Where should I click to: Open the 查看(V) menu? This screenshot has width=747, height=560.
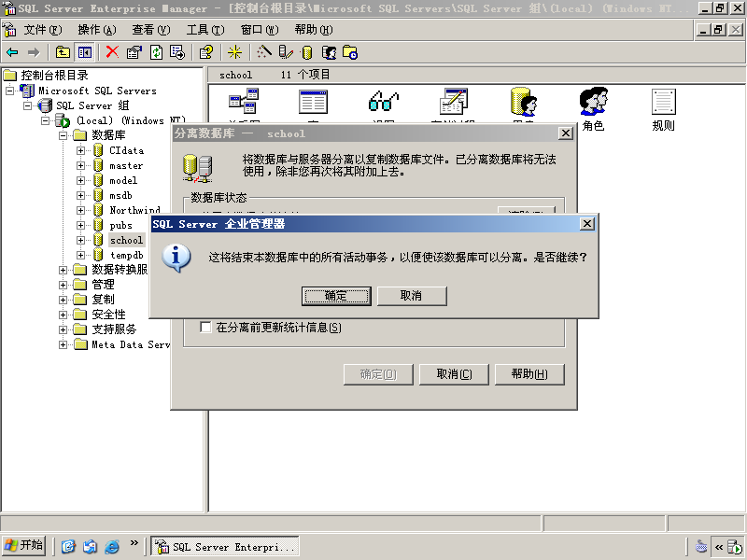(x=151, y=30)
